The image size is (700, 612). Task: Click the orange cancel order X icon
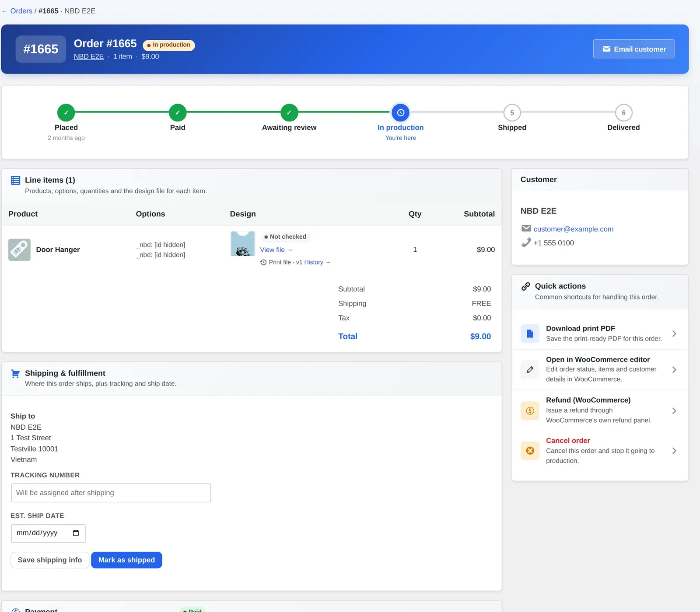(x=530, y=451)
